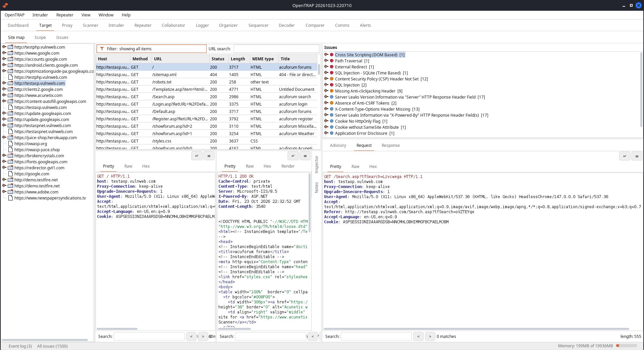The image size is (644, 350).
Task: Click page icon for https://owasp.org
Action: coord(10,143)
